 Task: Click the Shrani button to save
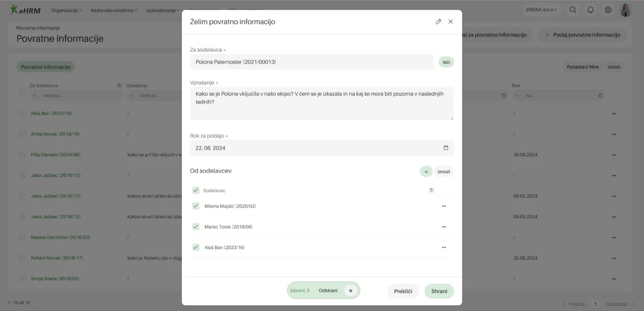(x=439, y=291)
